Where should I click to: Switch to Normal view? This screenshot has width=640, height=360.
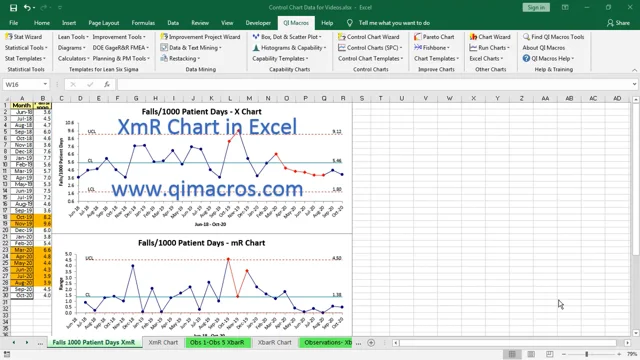point(512,354)
